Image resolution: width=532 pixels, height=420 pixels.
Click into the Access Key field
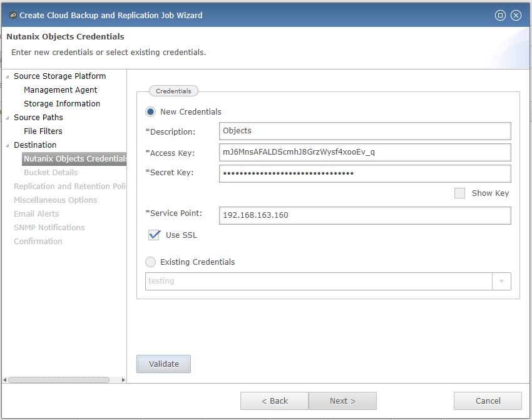click(365, 152)
